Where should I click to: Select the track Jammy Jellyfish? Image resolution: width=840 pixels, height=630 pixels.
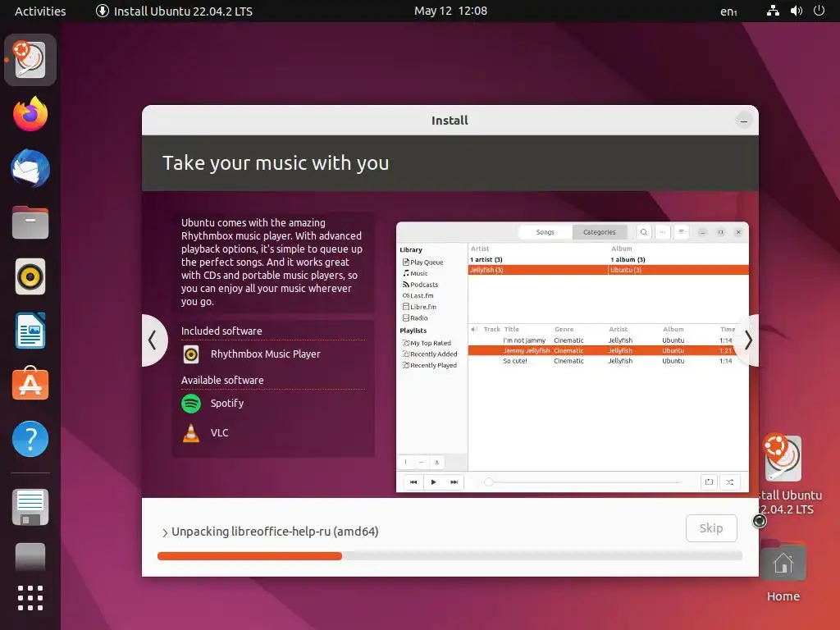[x=608, y=350]
